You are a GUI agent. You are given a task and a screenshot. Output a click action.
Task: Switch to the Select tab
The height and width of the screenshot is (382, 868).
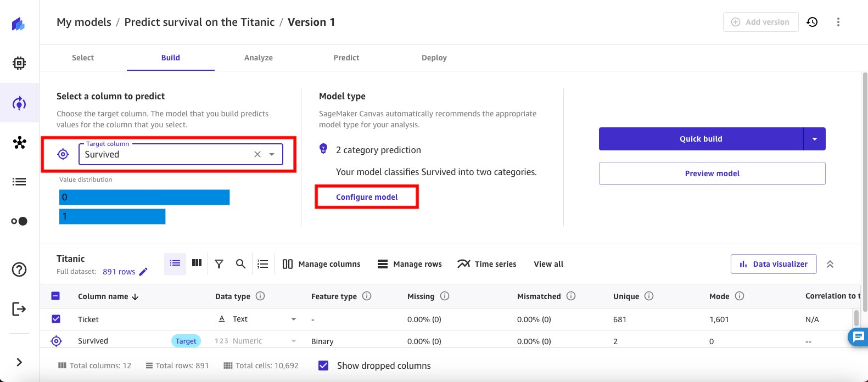(x=83, y=58)
